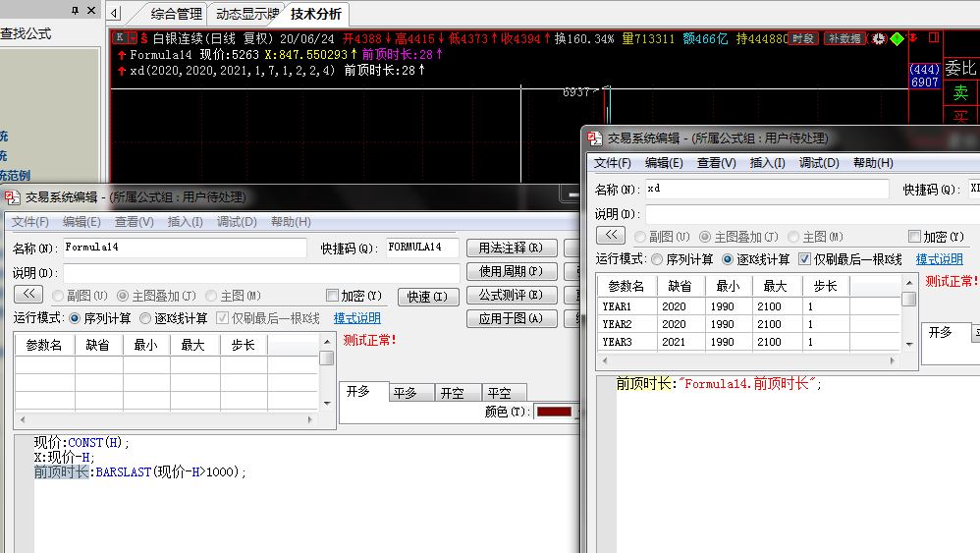
Task: Switch to the 平多 tab
Action: (405, 392)
